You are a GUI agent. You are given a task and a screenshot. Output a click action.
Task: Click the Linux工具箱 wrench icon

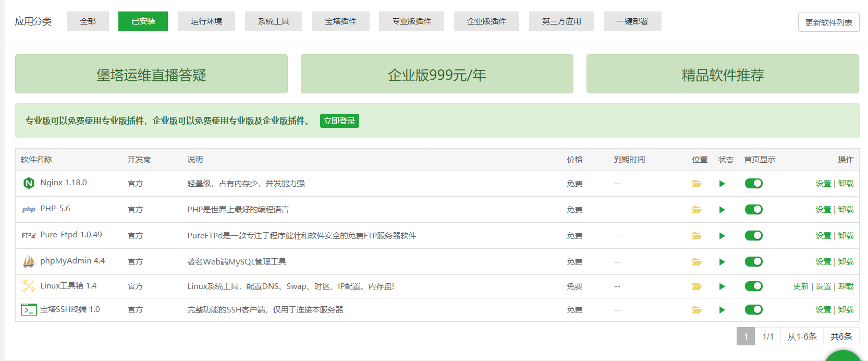(x=29, y=286)
